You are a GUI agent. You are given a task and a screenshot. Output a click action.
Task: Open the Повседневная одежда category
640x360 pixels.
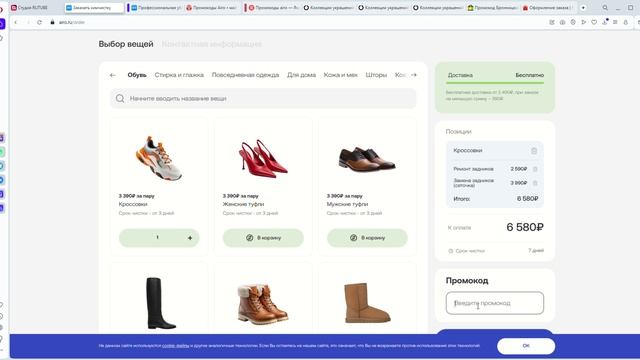[x=245, y=75]
